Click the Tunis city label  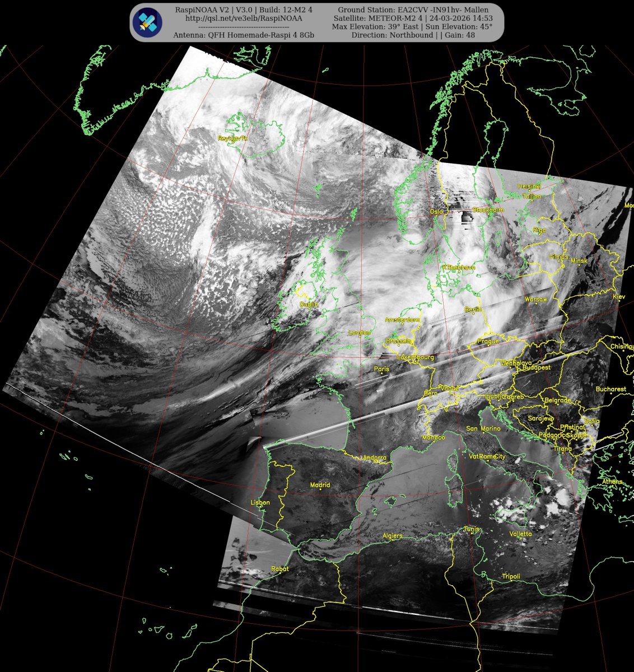tap(472, 529)
